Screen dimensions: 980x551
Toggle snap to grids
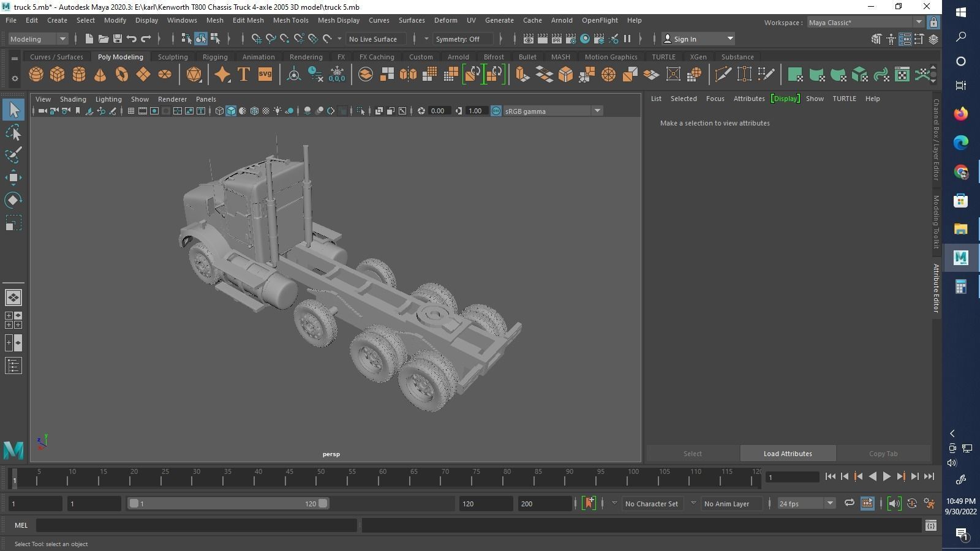[257, 39]
